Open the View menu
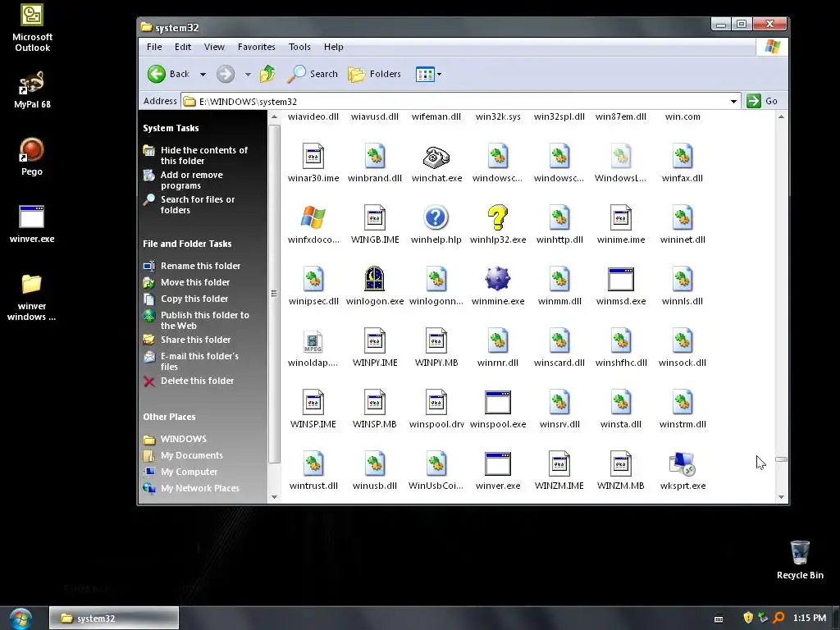This screenshot has height=630, width=840. click(x=214, y=47)
